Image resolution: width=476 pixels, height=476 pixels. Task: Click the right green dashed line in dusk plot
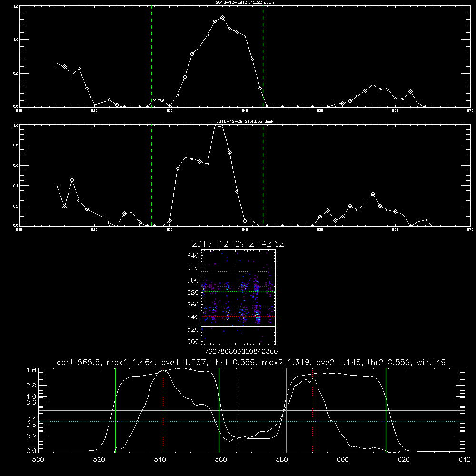click(x=263, y=175)
